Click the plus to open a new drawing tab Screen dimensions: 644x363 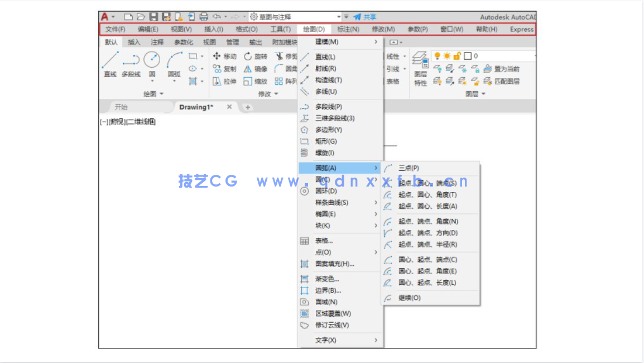(247, 107)
